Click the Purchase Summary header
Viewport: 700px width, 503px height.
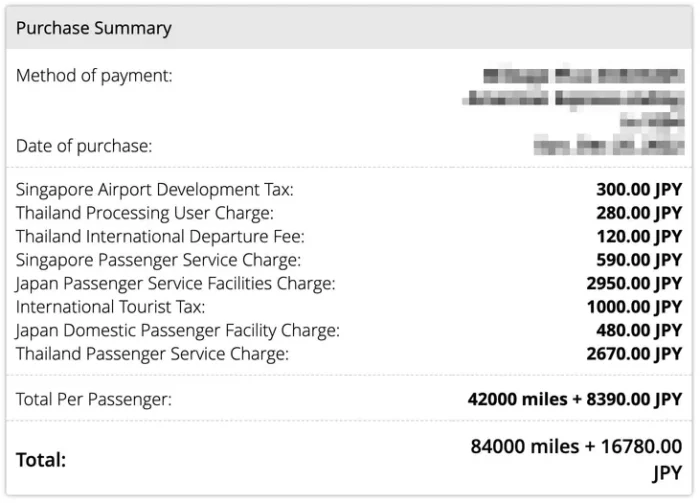(x=93, y=28)
